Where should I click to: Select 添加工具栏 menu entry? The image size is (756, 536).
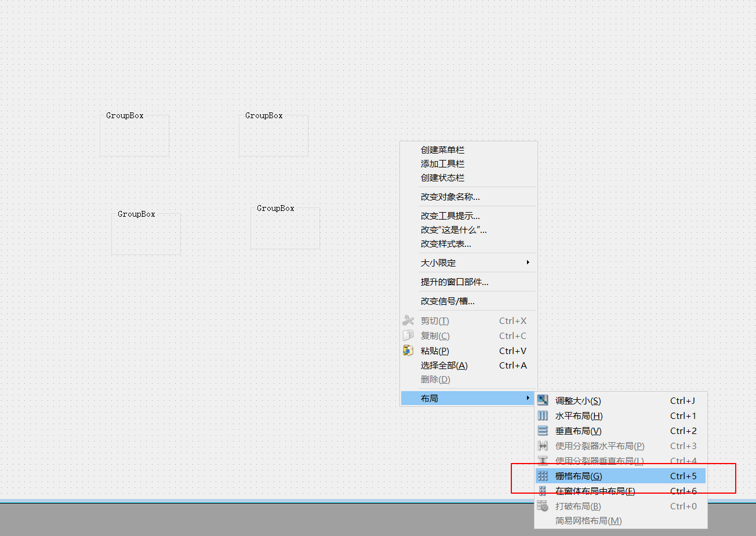pyautogui.click(x=442, y=164)
